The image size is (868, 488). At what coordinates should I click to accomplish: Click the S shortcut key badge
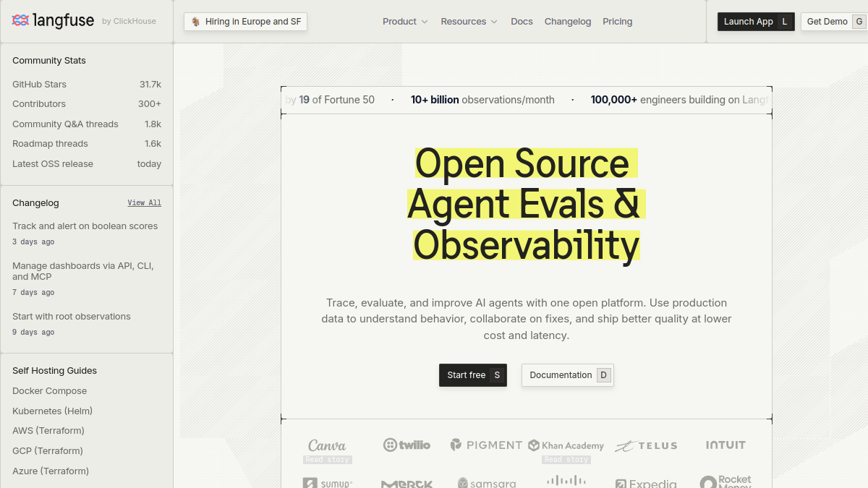click(497, 375)
